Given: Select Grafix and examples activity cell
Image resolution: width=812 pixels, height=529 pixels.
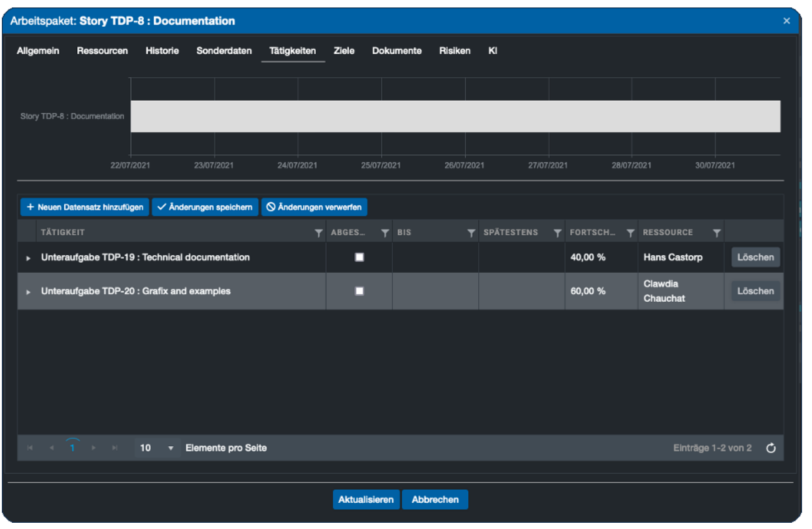Looking at the screenshot, I should point(181,291).
